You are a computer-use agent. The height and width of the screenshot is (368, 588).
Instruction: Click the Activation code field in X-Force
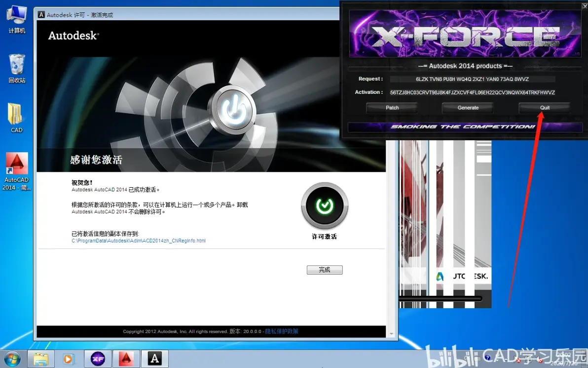pos(472,92)
